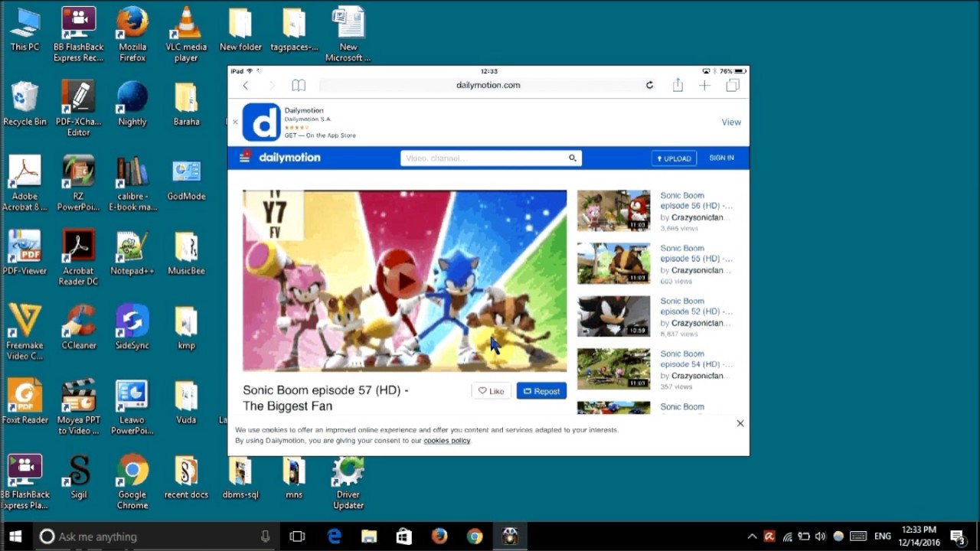Image resolution: width=980 pixels, height=551 pixels.
Task: Launch Google Chrome desktop shortcut
Action: pyautogui.click(x=132, y=481)
